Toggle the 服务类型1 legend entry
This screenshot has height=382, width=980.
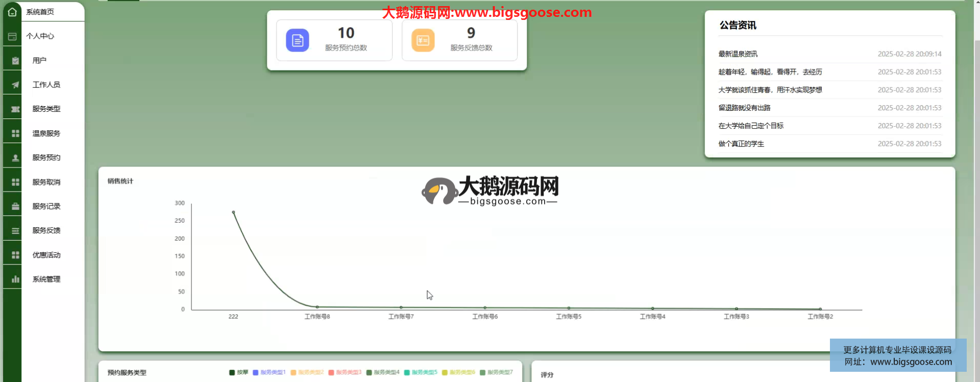pos(269,372)
